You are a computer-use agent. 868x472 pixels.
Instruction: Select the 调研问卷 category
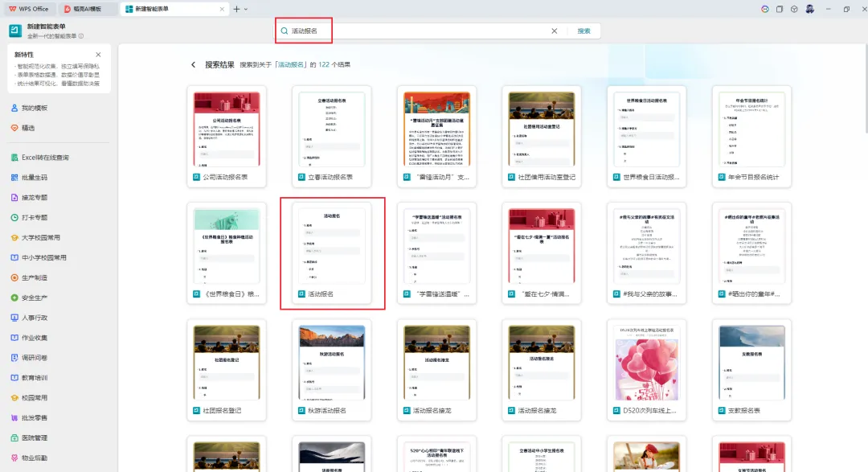pyautogui.click(x=30, y=358)
